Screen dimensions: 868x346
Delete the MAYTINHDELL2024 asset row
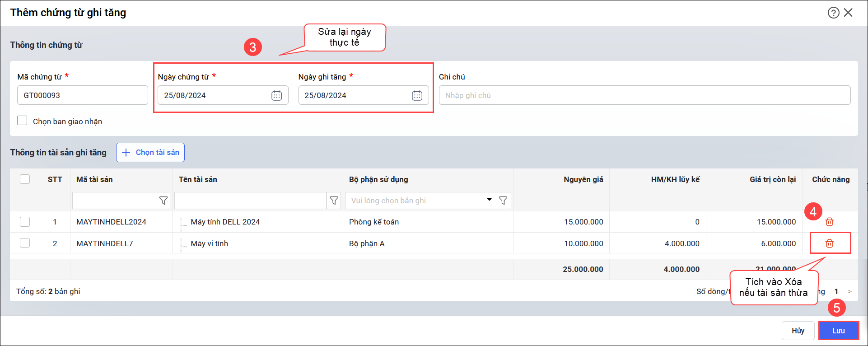pyautogui.click(x=830, y=222)
